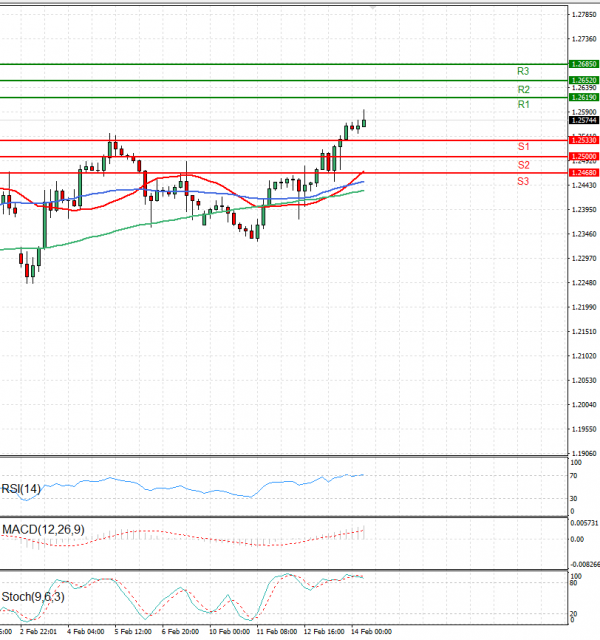Click the 5 Feb 12:00 time label
Image resolution: width=600 pixels, height=640 pixels.
pyautogui.click(x=133, y=631)
